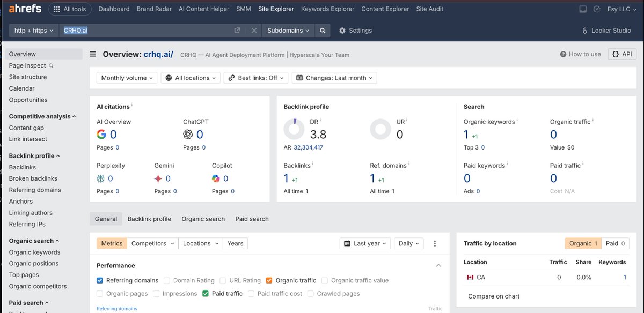
Task: Click the search magnifier button
Action: pyautogui.click(x=323, y=31)
